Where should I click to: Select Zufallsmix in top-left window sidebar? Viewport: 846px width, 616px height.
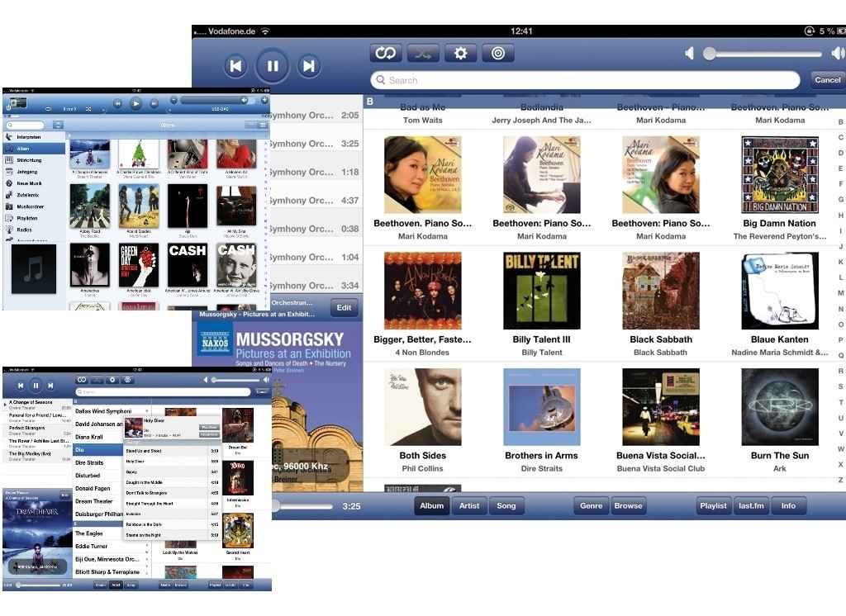coord(35,195)
